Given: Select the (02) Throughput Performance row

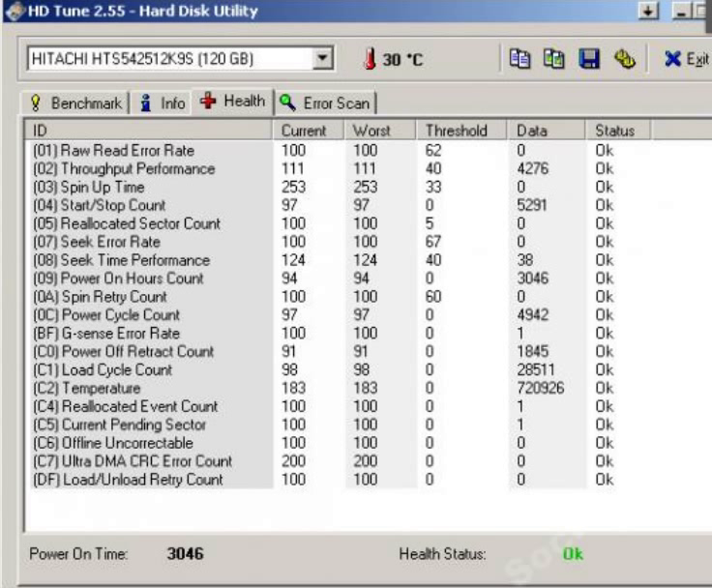Looking at the screenshot, I should [368, 168].
